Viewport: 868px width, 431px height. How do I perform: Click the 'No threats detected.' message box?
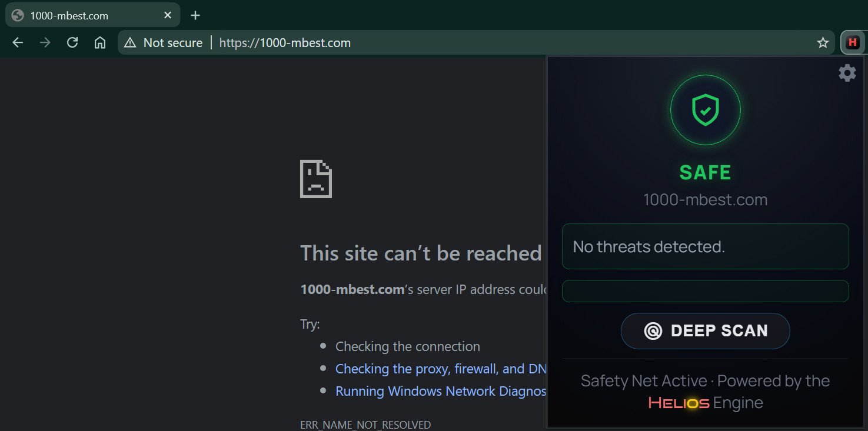tap(705, 246)
